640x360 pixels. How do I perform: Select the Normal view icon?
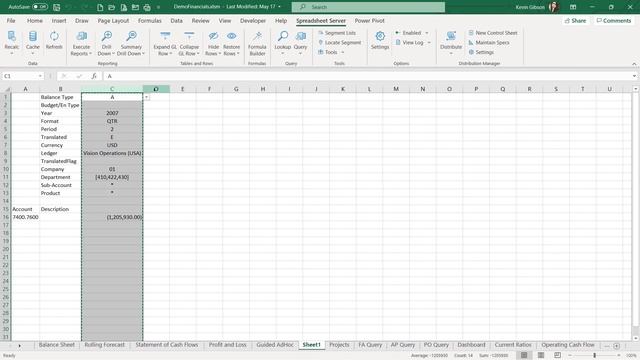[x=524, y=356]
